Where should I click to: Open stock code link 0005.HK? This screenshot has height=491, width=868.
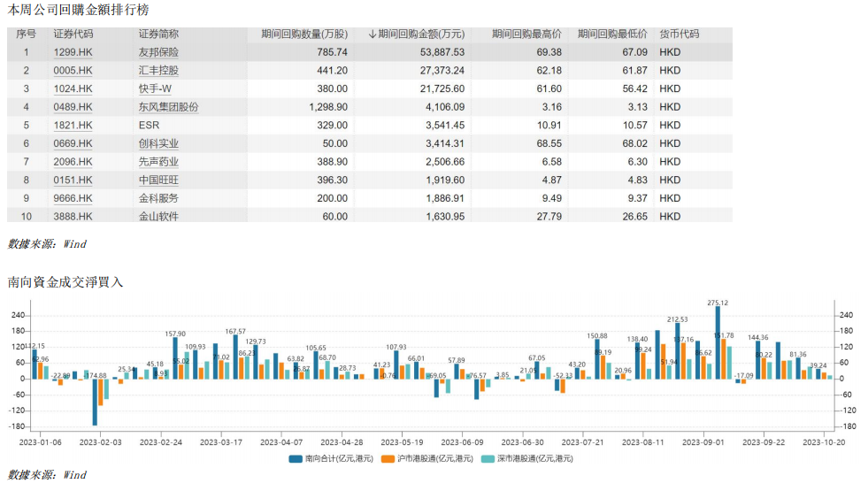(73, 71)
